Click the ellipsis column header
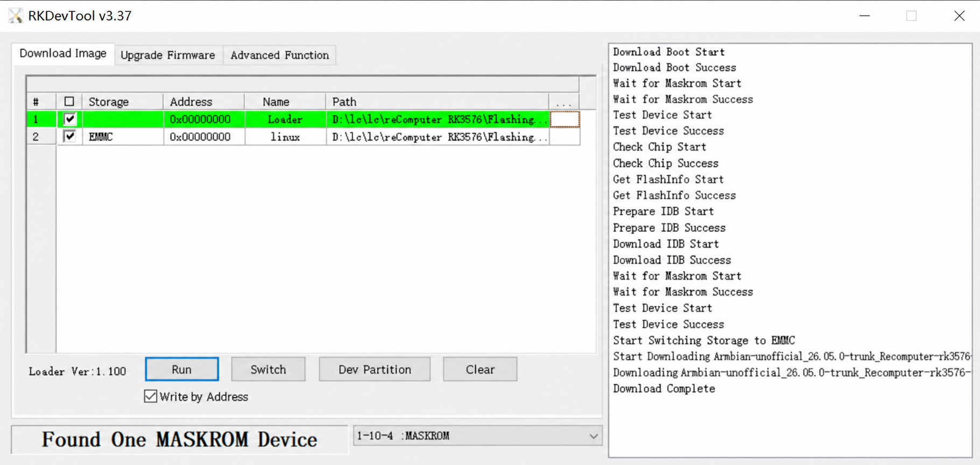The height and width of the screenshot is (465, 980). point(564,102)
